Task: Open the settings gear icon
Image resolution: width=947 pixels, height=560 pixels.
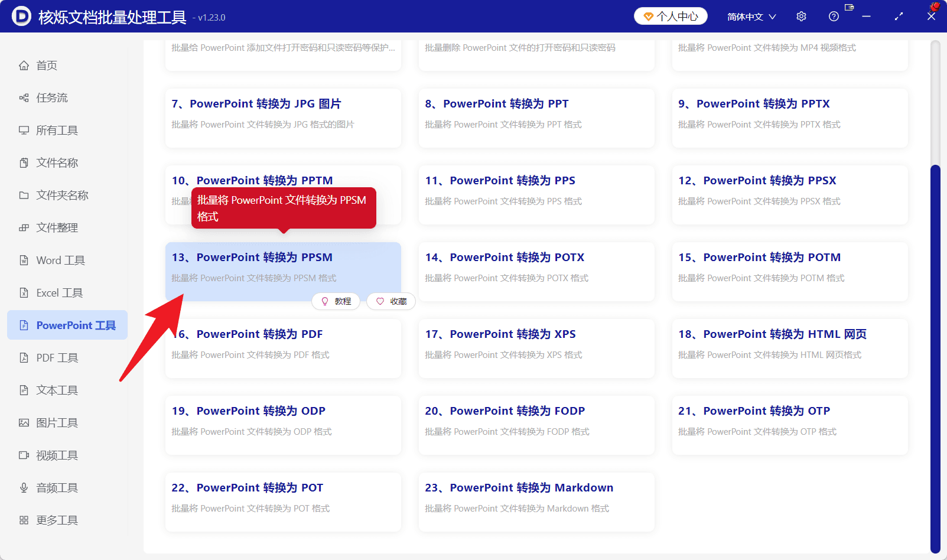Action: [x=801, y=17]
